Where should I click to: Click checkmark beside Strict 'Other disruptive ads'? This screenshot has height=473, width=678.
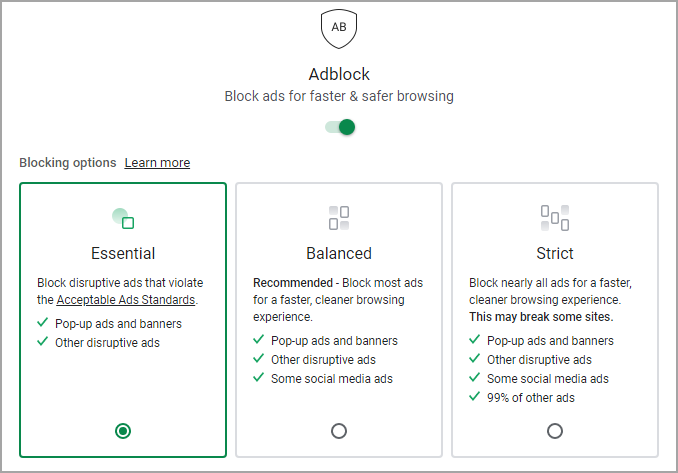tap(474, 358)
